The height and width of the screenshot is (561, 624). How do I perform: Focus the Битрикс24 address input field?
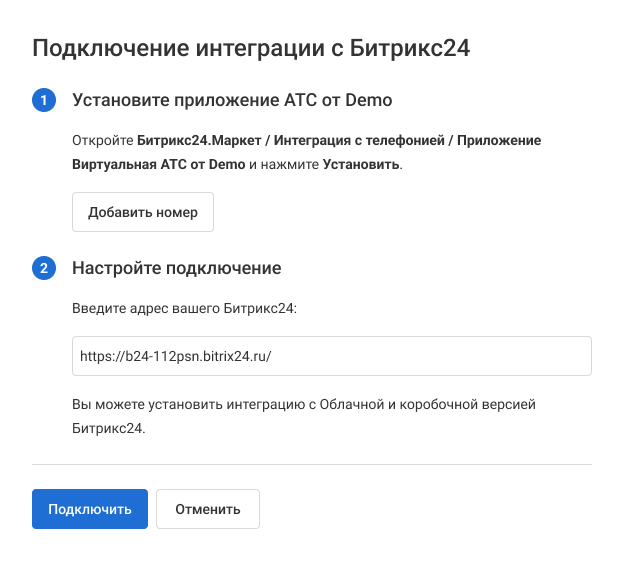click(x=332, y=356)
